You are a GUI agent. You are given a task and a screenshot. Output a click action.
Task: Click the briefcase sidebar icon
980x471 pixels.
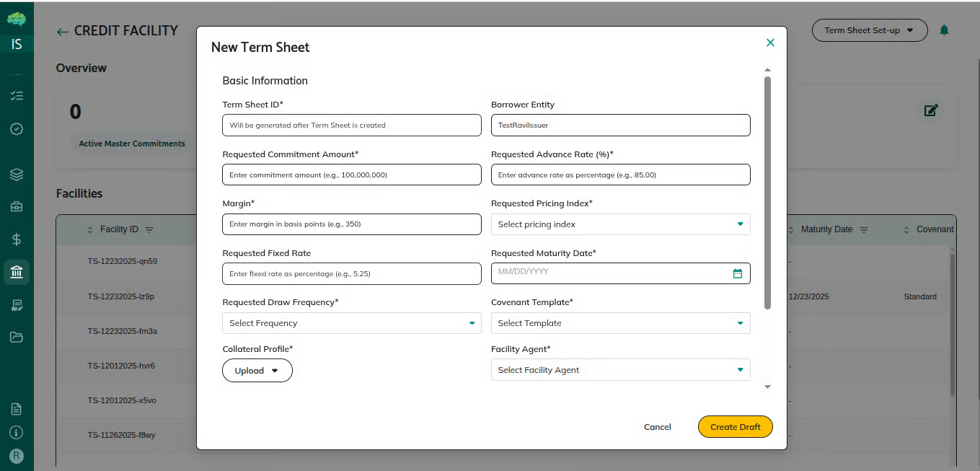[17, 207]
